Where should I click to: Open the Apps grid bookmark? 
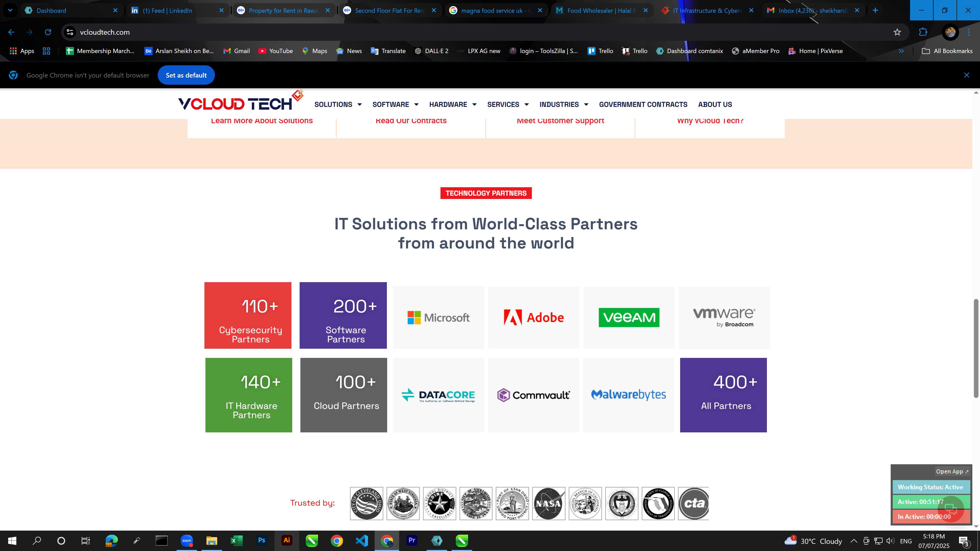22,51
